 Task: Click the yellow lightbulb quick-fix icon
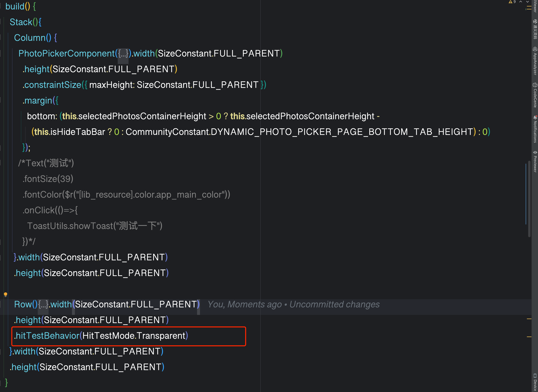(5, 295)
